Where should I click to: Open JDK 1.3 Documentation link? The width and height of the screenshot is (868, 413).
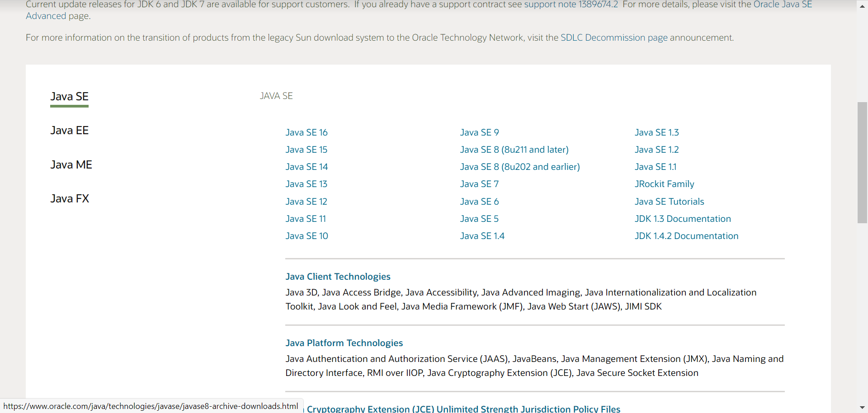point(683,219)
